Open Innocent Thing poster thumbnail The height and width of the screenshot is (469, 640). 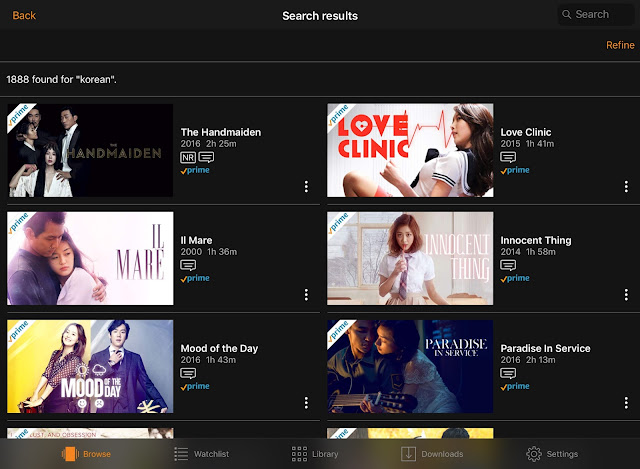coord(410,258)
